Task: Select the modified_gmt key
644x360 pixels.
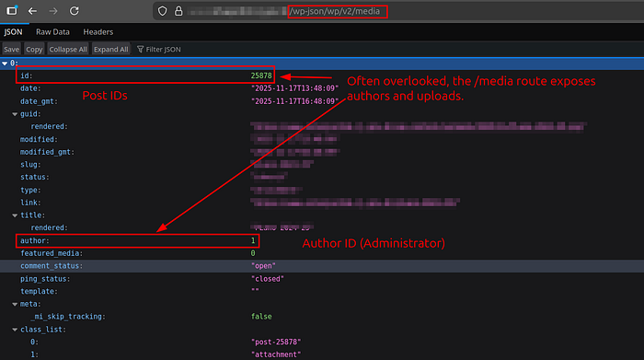Action: (47, 152)
